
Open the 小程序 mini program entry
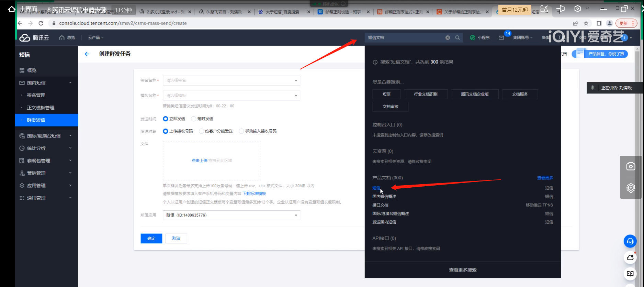pyautogui.click(x=480, y=37)
